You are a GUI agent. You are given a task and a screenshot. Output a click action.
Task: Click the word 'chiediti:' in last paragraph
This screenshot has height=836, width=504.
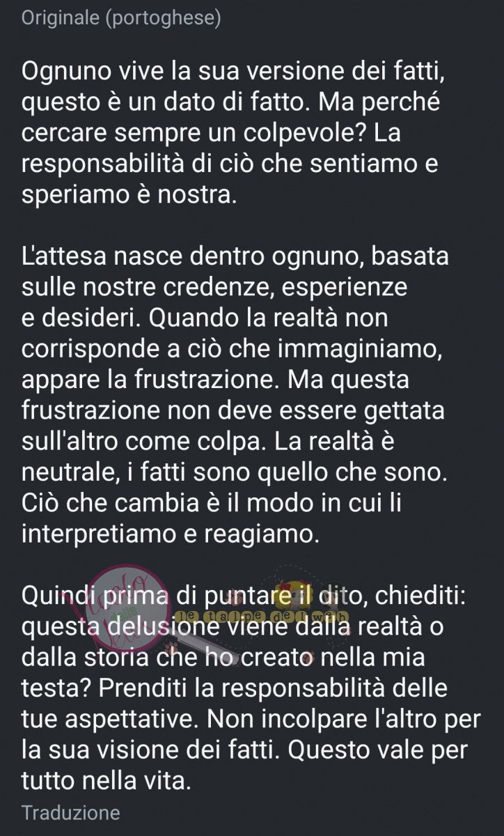(x=409, y=597)
